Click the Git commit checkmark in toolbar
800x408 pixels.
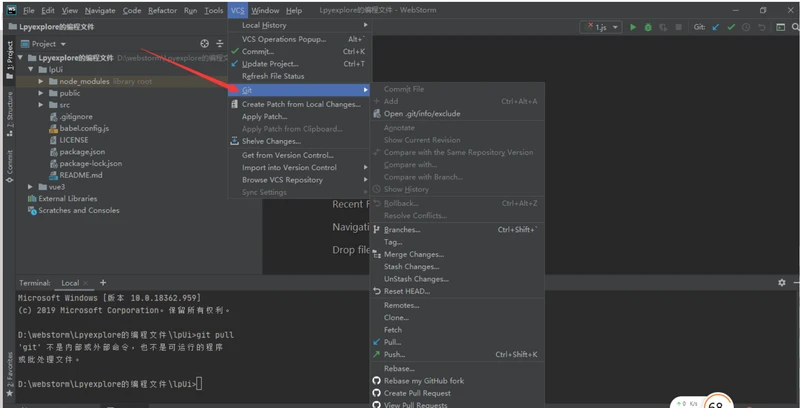pyautogui.click(x=730, y=28)
